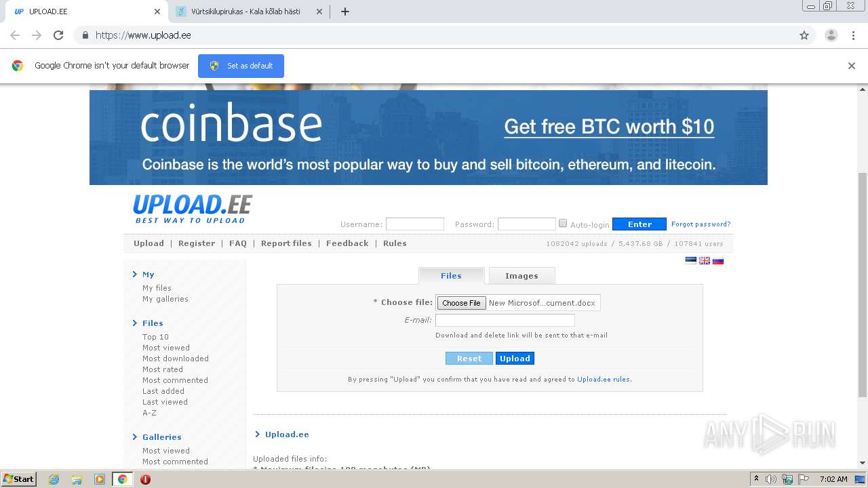Open Last viewed files link
This screenshot has height=488, width=868.
tap(165, 402)
